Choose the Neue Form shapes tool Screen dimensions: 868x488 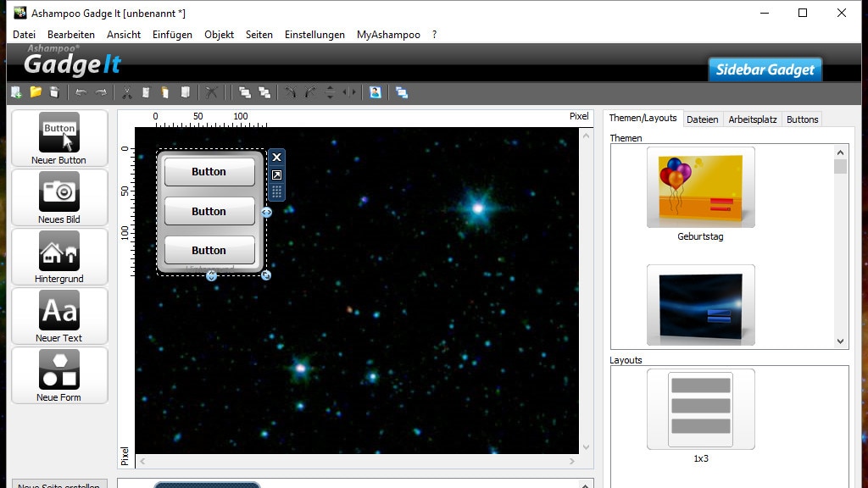point(59,375)
